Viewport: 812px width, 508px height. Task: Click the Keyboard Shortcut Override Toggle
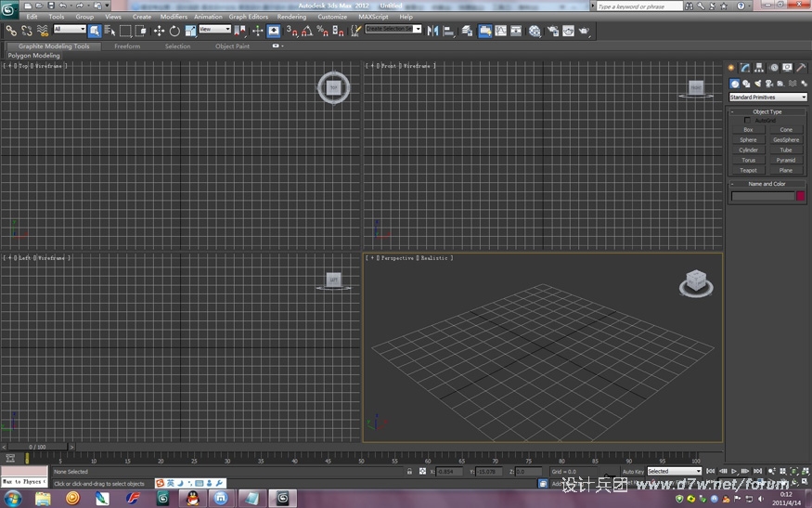tap(274, 31)
